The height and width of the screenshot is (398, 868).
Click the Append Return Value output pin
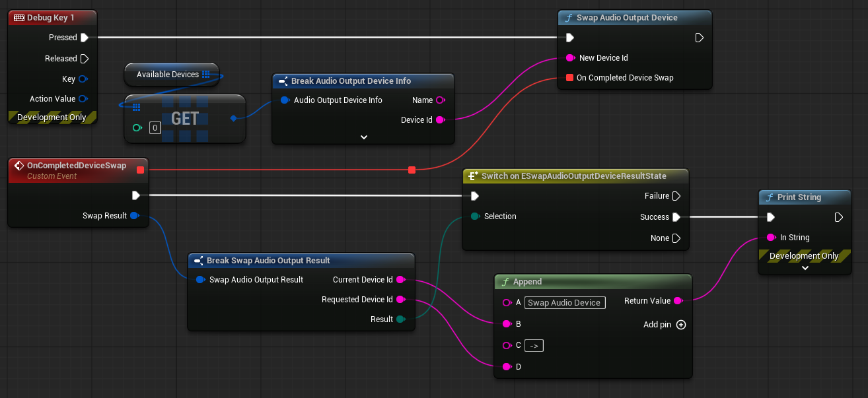pyautogui.click(x=678, y=301)
